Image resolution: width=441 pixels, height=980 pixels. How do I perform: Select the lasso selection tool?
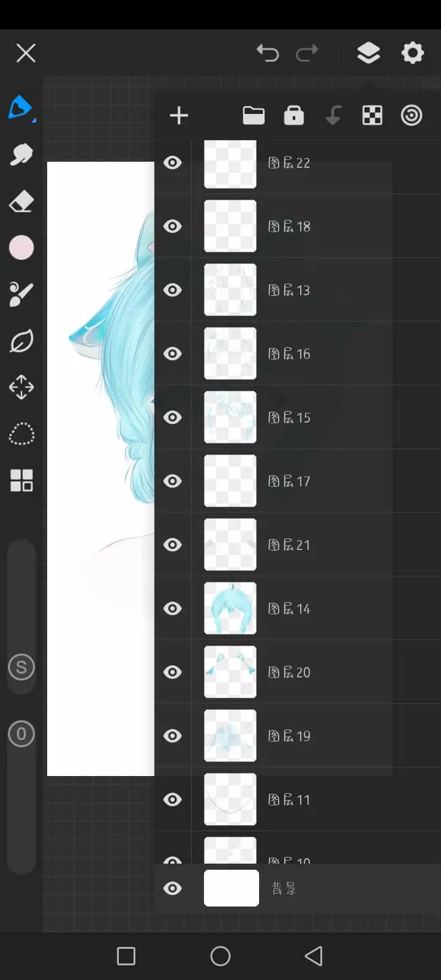point(21,434)
